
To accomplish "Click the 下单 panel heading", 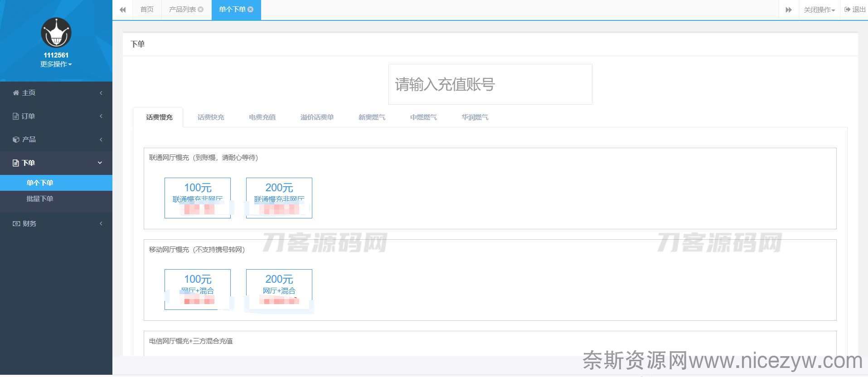I will point(138,44).
